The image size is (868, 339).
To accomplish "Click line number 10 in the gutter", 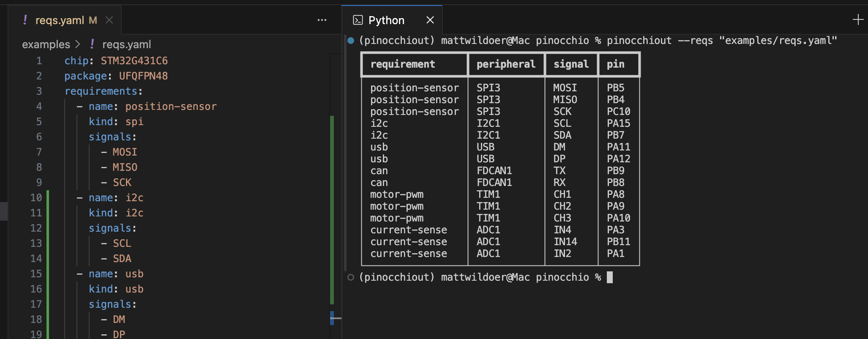I will (36, 198).
